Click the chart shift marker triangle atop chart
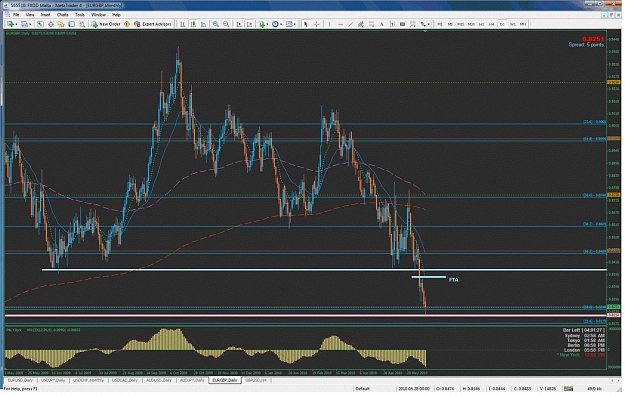The width and height of the screenshot is (625, 395). pyautogui.click(x=425, y=31)
